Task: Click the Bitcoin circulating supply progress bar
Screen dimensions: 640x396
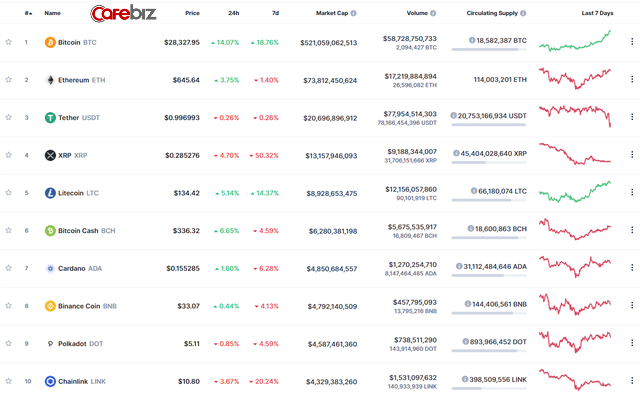Action: (489, 49)
